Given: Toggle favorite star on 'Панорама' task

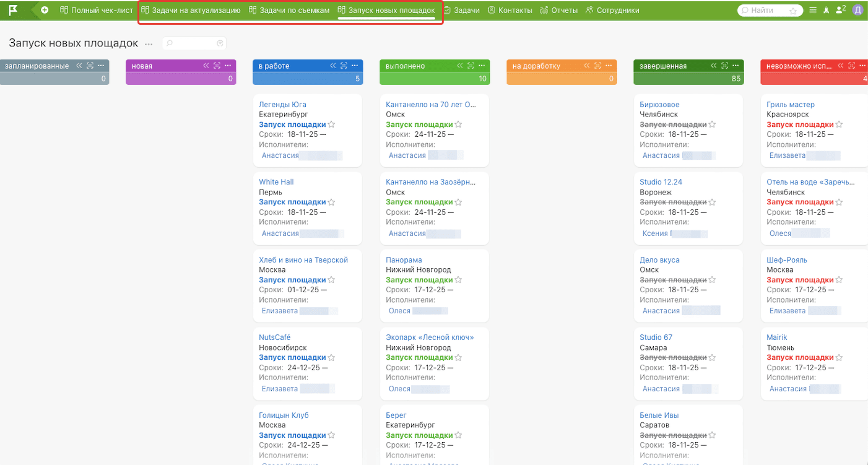Looking at the screenshot, I should click(458, 280).
